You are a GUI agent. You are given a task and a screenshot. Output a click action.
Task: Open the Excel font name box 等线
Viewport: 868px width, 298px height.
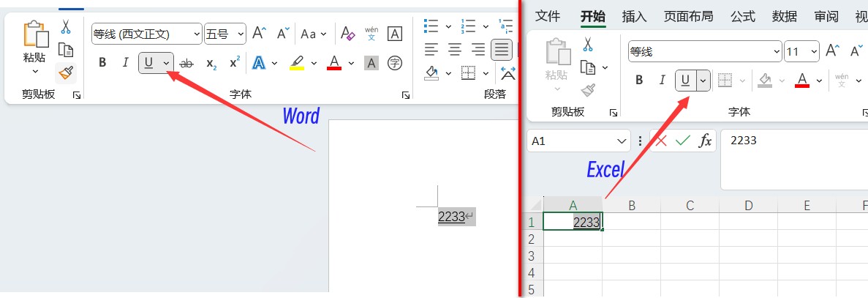tap(705, 51)
